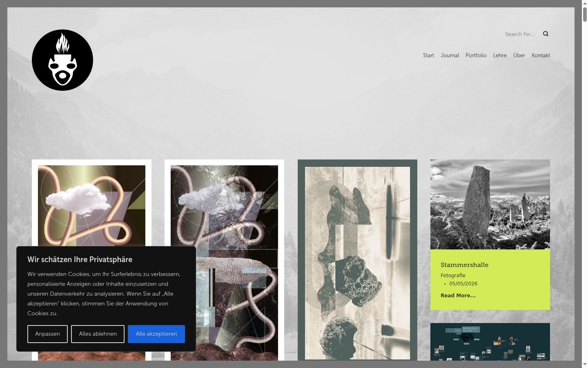Open the Stammershalle standing stone photo
This screenshot has width=588, height=368.
point(490,204)
